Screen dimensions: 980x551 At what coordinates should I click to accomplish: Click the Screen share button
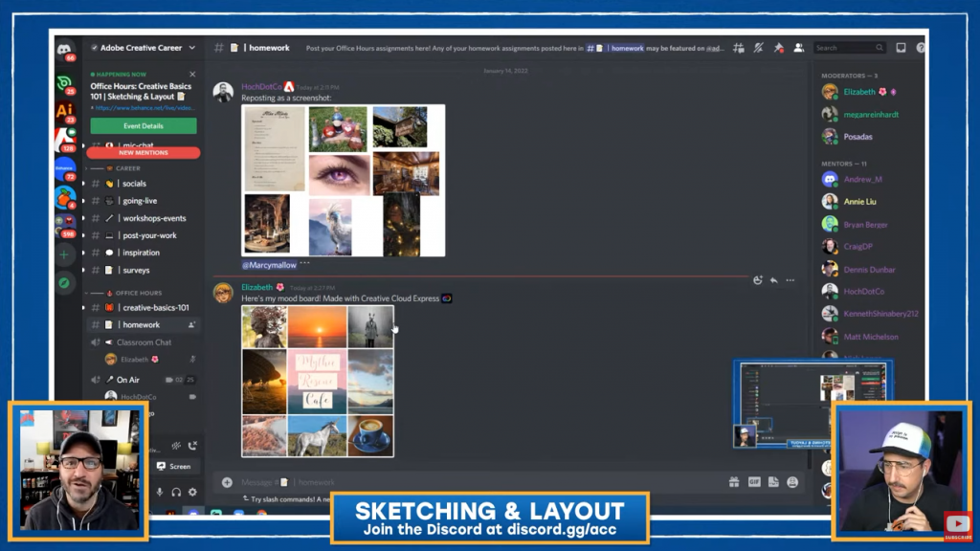click(x=174, y=466)
